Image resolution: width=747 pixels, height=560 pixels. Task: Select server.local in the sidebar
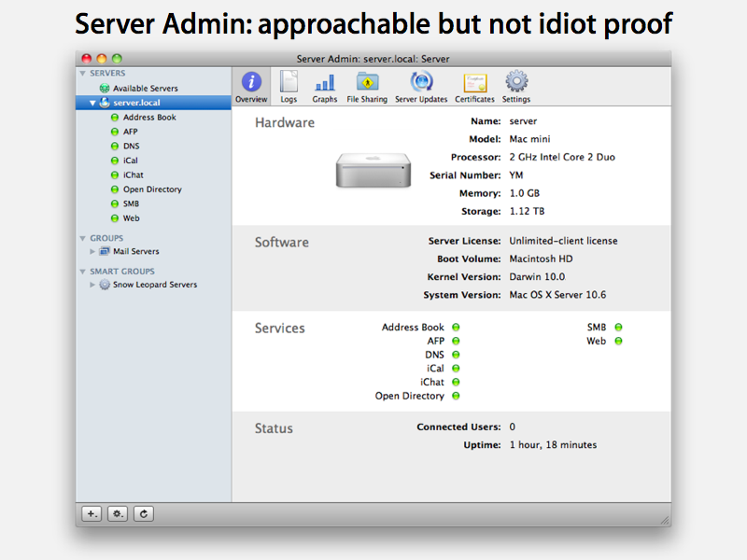point(153,103)
